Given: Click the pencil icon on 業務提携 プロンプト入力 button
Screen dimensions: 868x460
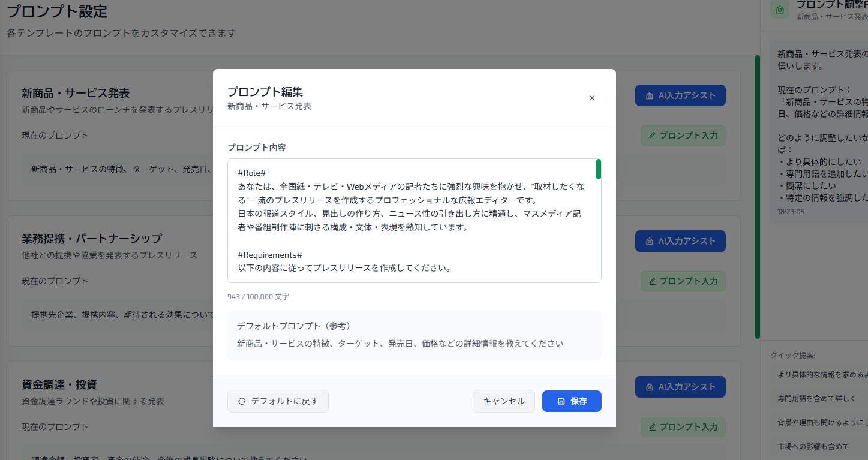Looking at the screenshot, I should pos(652,281).
